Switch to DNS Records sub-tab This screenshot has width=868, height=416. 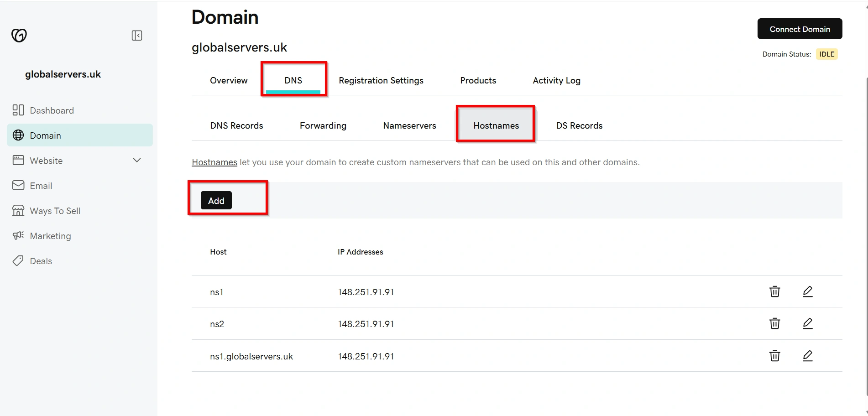tap(236, 125)
